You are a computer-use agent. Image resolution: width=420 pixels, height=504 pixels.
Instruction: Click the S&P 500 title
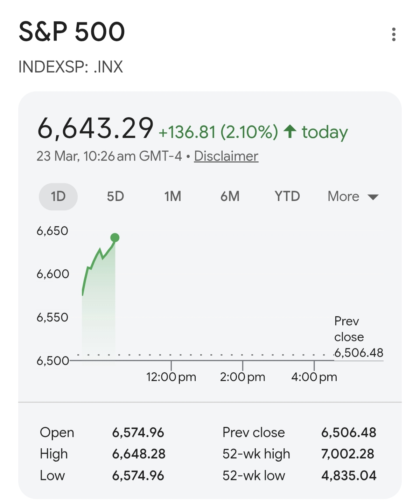72,32
